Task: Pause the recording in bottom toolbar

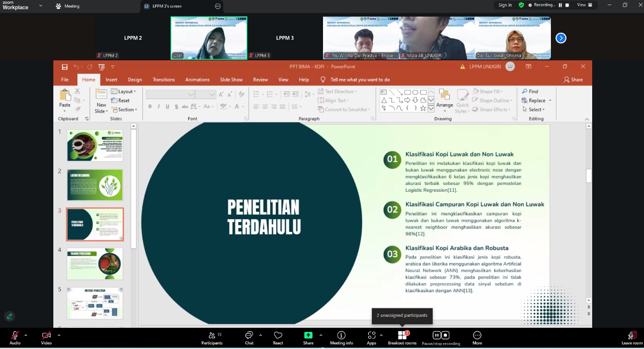Action: coord(437,335)
